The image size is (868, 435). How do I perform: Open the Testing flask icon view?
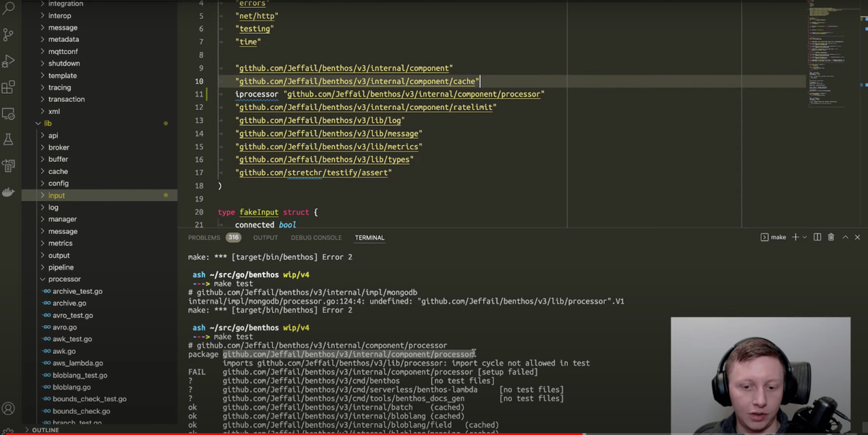click(x=7, y=139)
